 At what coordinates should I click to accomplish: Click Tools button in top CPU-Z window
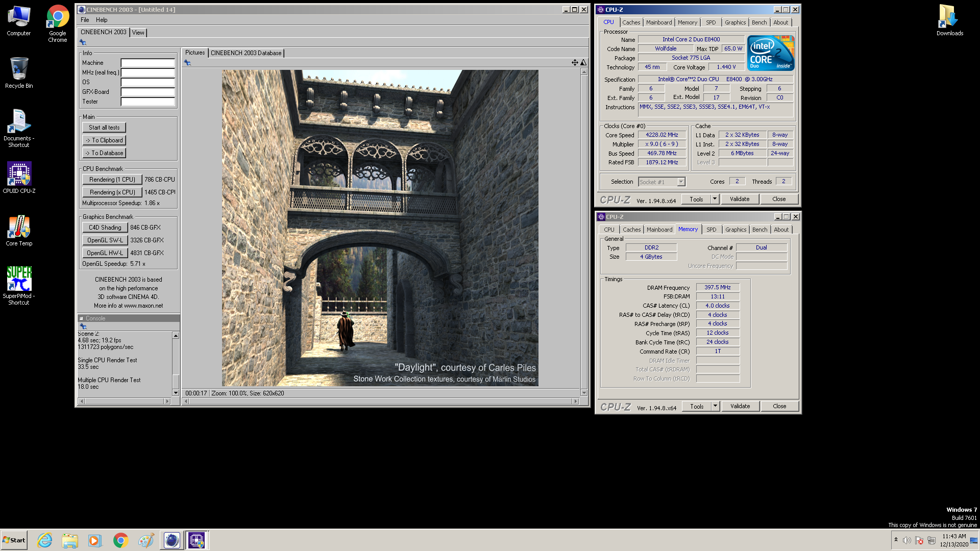pyautogui.click(x=696, y=199)
